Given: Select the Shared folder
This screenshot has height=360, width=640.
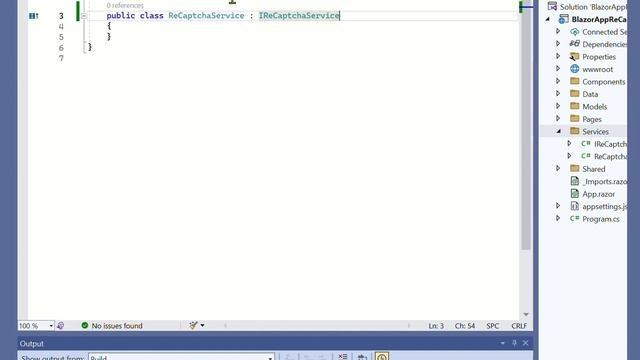Looking at the screenshot, I should click(x=593, y=169).
